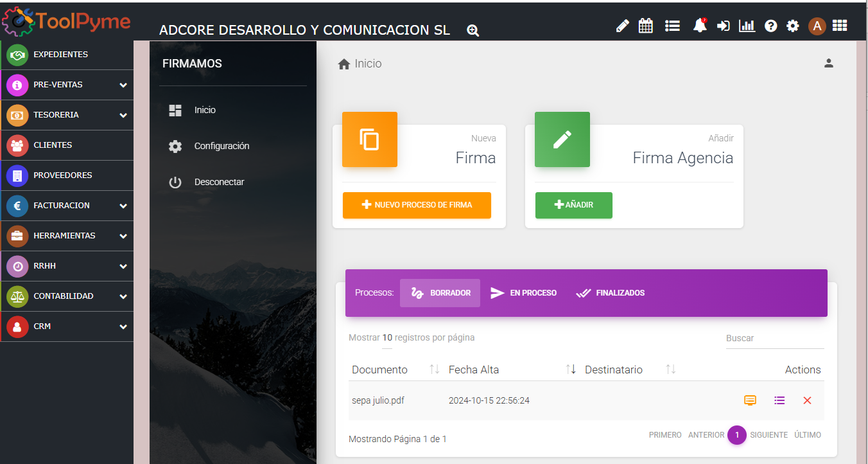Open Configuración in Firmamos menu

click(221, 146)
